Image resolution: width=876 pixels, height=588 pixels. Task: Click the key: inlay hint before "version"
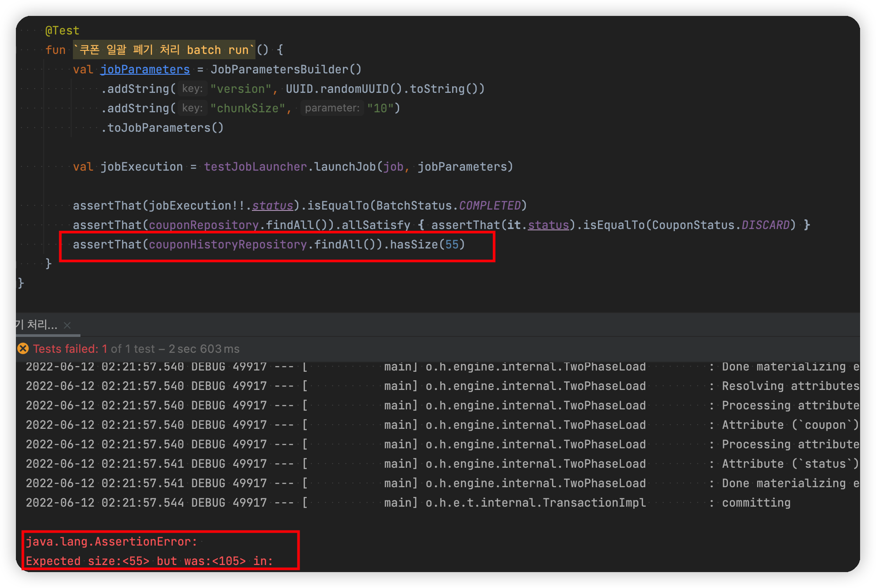coord(192,89)
